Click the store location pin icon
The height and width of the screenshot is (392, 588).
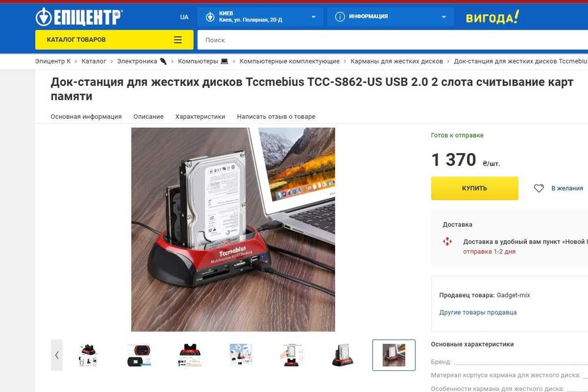(210, 16)
